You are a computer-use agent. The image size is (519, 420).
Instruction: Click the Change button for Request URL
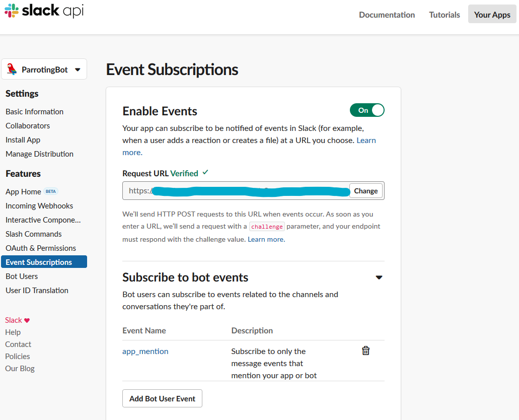(366, 191)
